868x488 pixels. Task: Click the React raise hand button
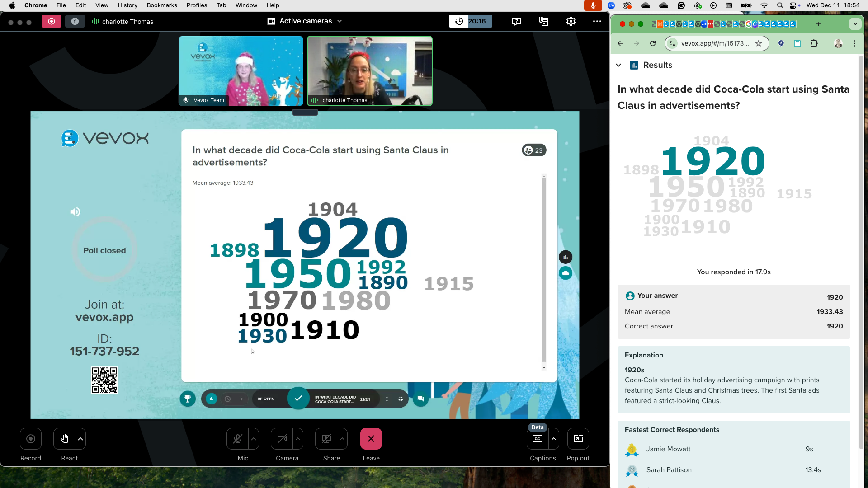64,439
